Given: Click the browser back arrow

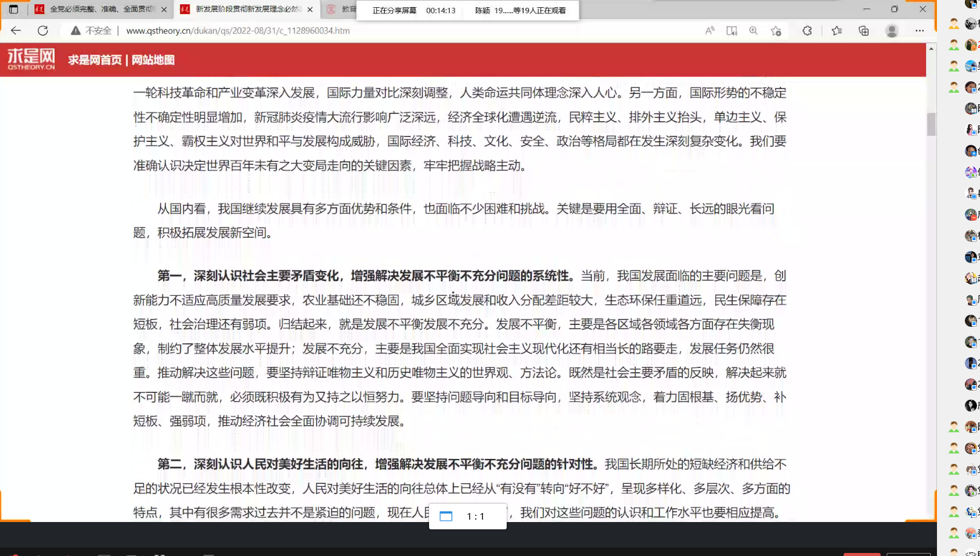Looking at the screenshot, I should tap(16, 30).
